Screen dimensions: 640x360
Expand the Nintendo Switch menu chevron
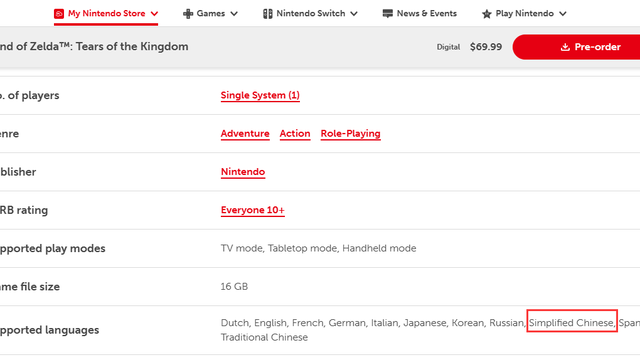(354, 14)
